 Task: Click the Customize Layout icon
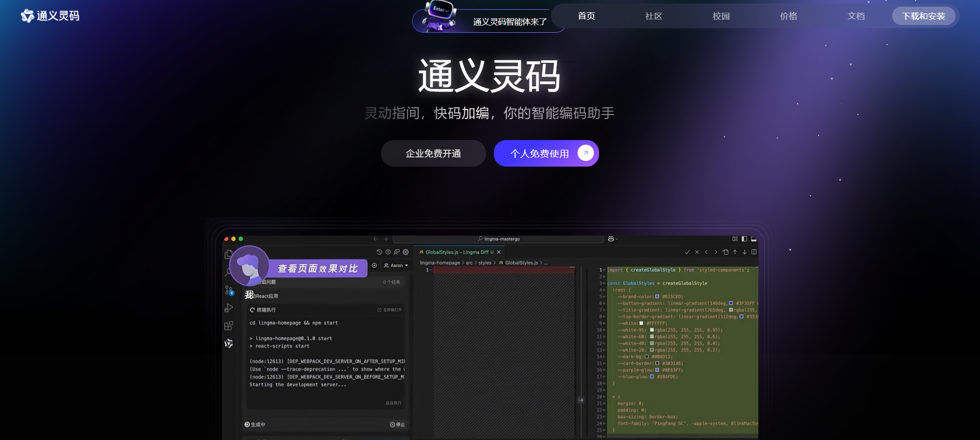[x=735, y=239]
